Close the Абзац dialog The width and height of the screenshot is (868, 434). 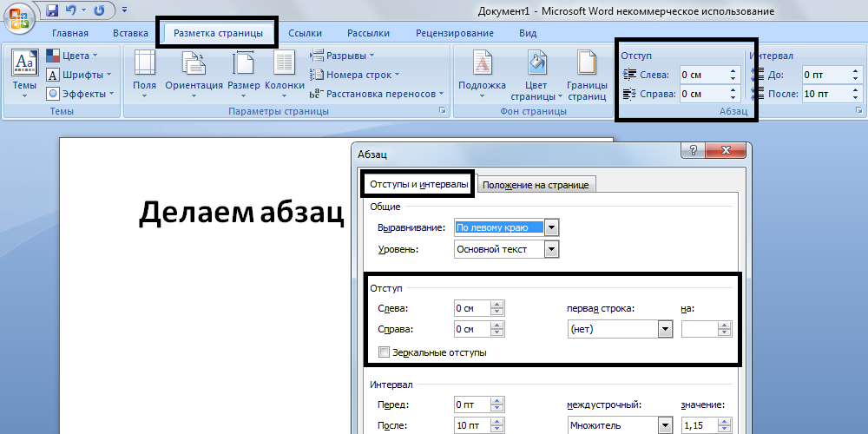pyautogui.click(x=727, y=150)
